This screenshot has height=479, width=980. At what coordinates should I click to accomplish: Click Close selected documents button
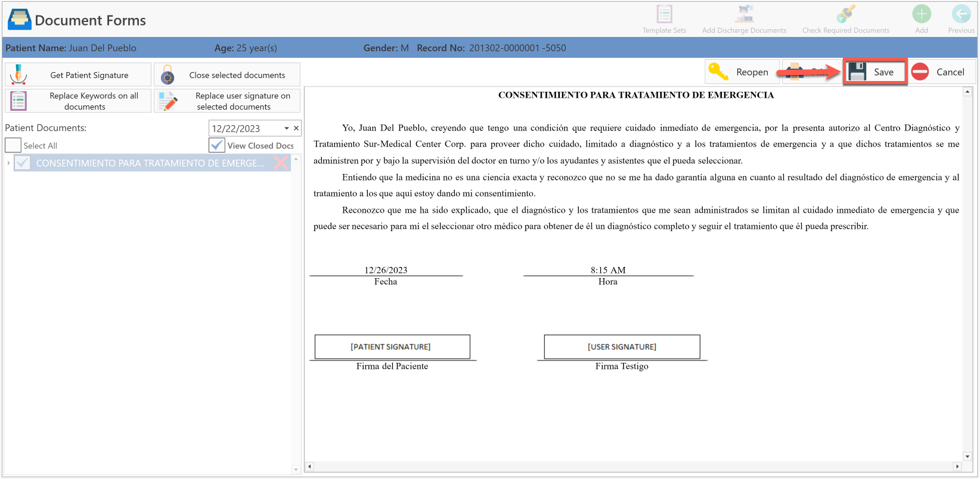pos(227,74)
